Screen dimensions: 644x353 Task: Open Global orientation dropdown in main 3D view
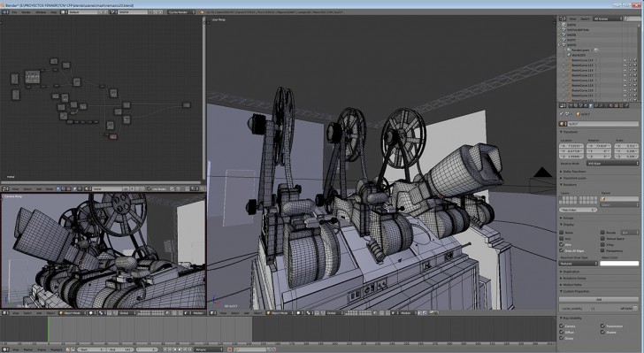(x=333, y=312)
